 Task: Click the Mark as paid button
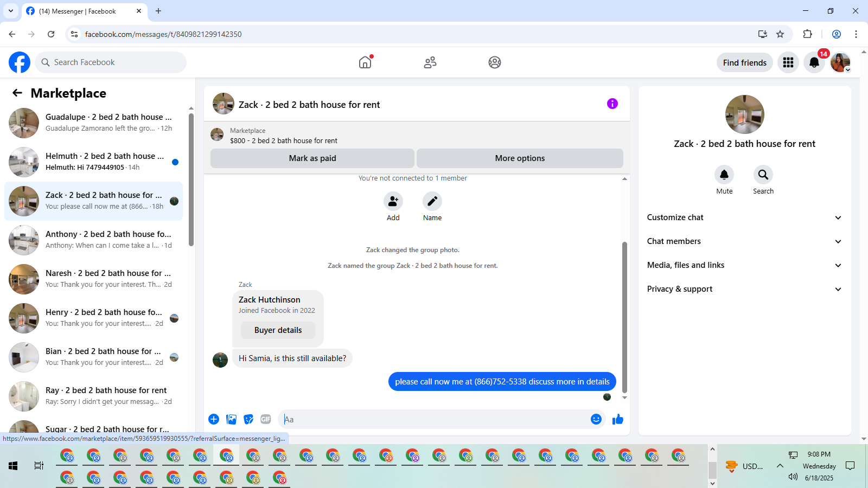pos(312,158)
